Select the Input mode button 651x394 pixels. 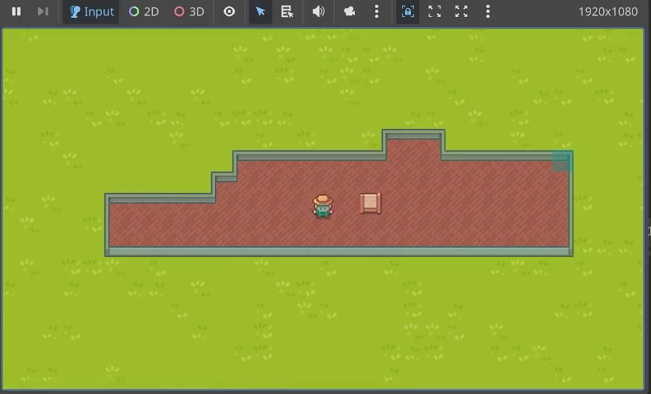(91, 11)
